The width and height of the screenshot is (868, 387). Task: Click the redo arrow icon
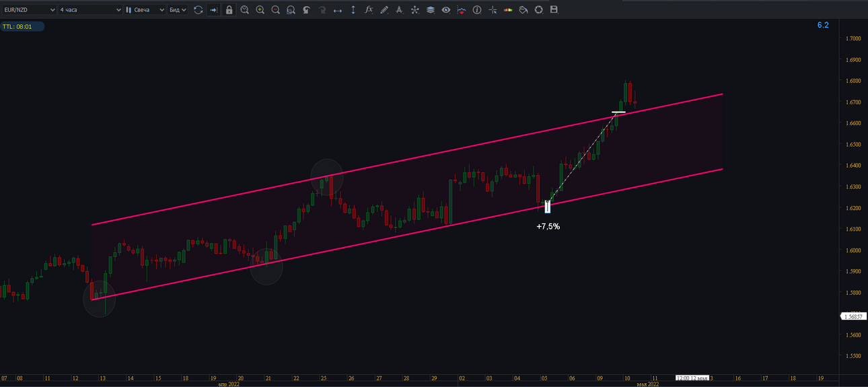coord(322,9)
